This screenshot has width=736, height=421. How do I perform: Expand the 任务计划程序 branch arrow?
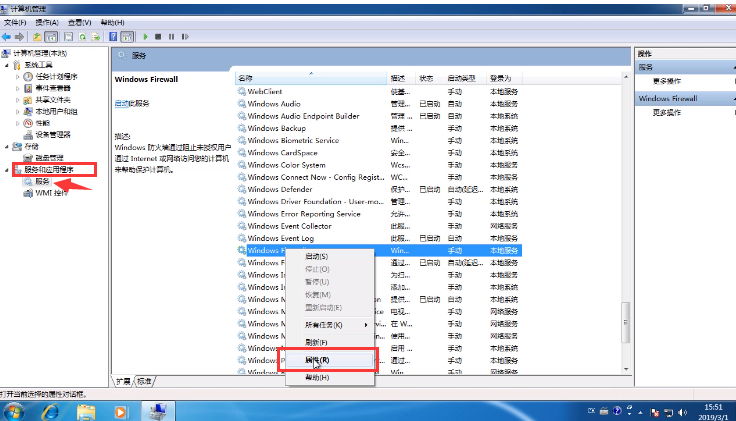(x=18, y=77)
